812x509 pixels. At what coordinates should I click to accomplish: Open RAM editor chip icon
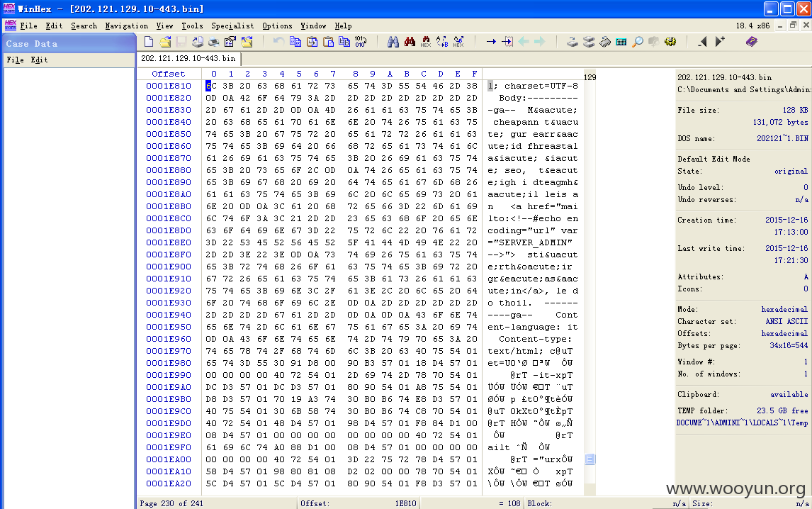605,41
